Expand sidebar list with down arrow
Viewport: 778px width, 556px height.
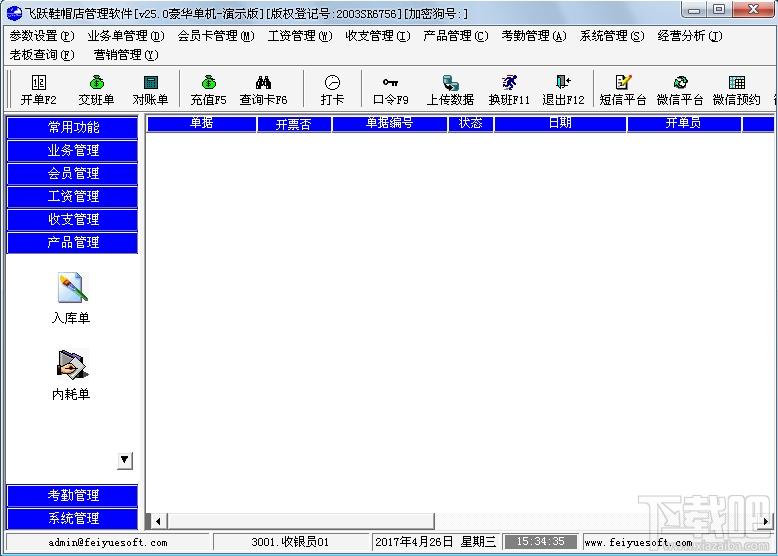(125, 461)
